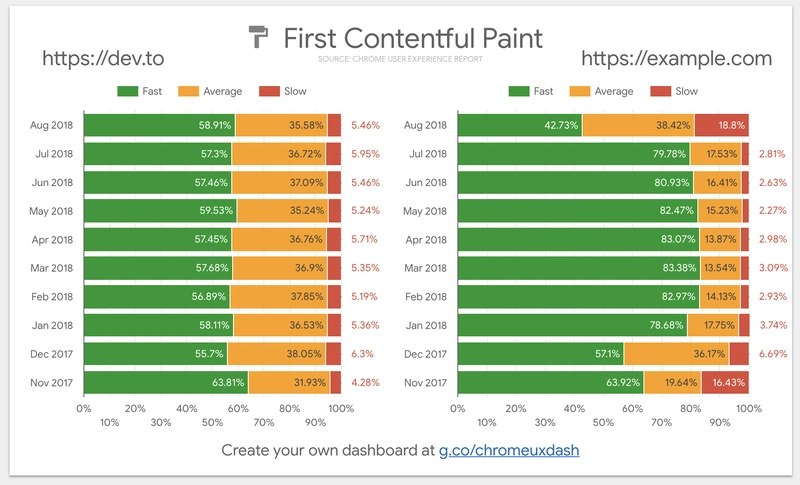This screenshot has width=800, height=485.
Task: Click the red Slow swatch in the example.com legend
Action: (661, 91)
